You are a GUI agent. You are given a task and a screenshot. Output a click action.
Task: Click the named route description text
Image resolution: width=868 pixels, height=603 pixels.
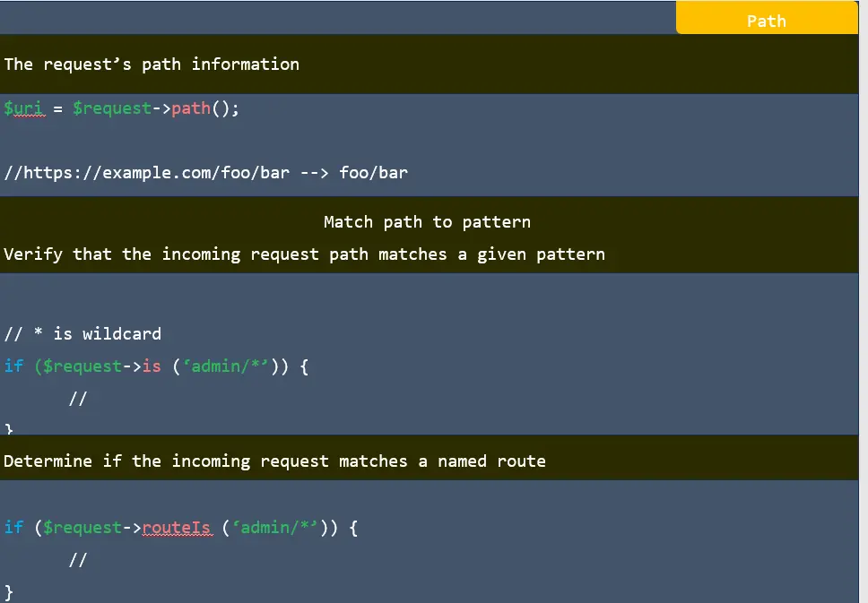(275, 461)
